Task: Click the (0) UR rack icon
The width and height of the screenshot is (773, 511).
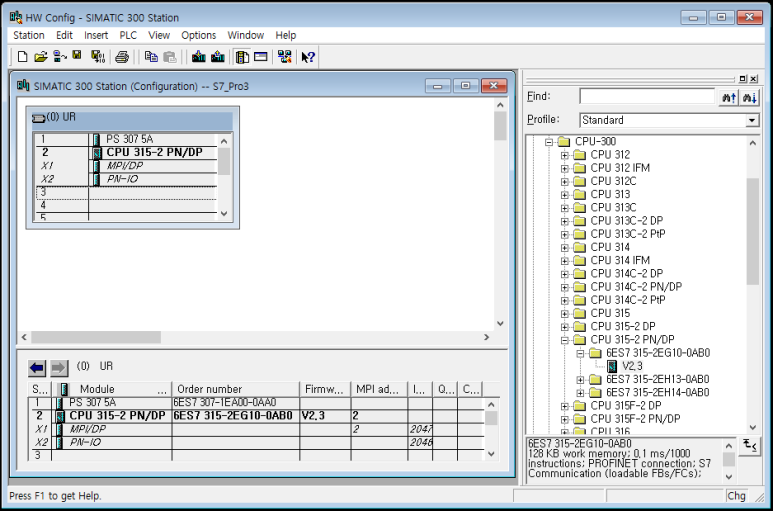Action: (x=38, y=118)
